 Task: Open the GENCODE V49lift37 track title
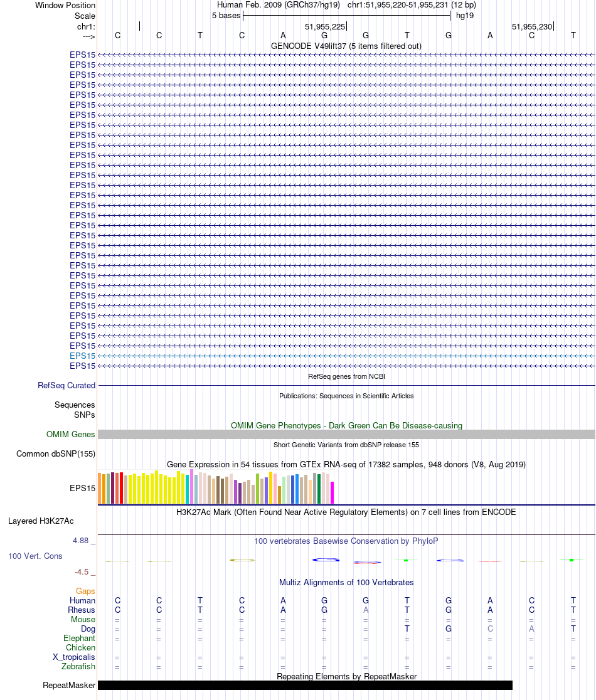(346, 46)
